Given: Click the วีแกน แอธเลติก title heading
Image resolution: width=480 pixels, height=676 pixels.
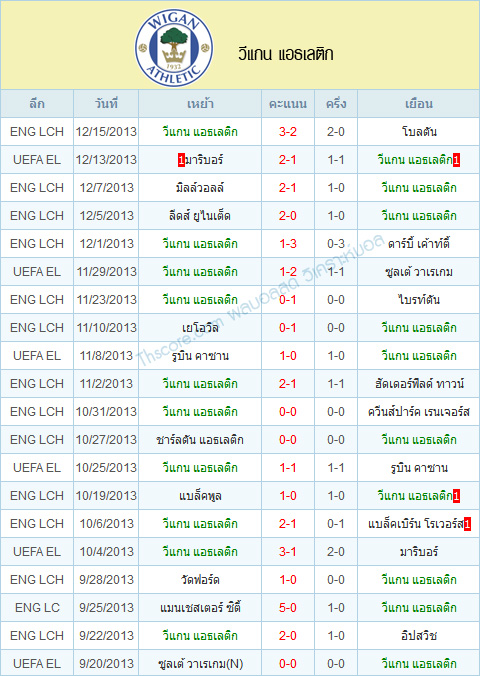Looking at the screenshot, I should pyautogui.click(x=285, y=54).
